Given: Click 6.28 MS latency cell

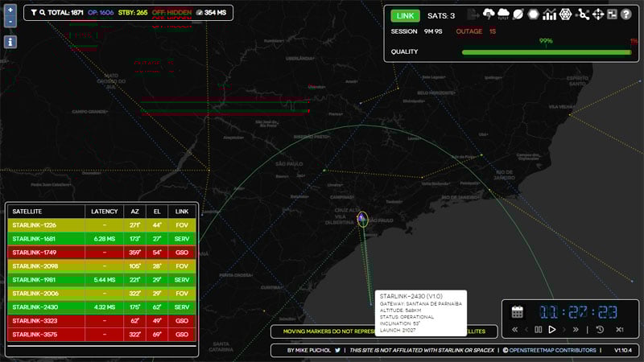Looking at the screenshot, I should pyautogui.click(x=105, y=239).
